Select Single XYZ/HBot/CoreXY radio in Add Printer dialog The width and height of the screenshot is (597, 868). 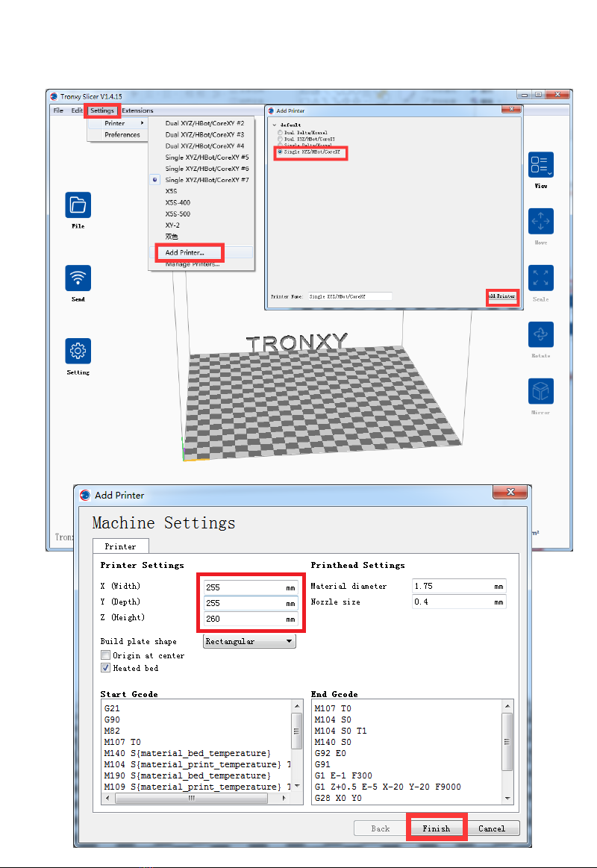point(280,152)
